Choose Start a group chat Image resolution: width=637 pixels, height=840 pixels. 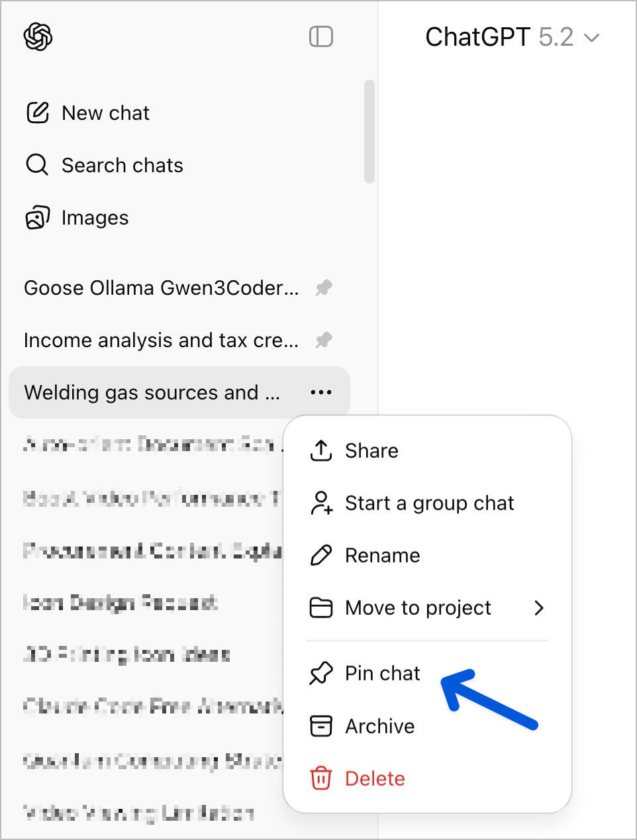click(x=429, y=503)
